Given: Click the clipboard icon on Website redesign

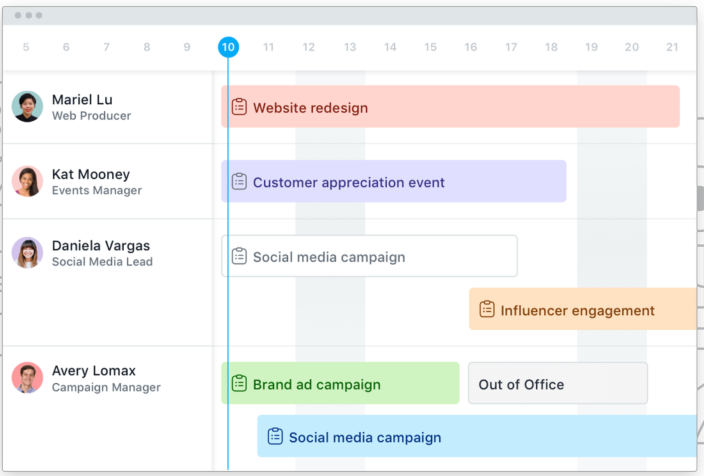Looking at the screenshot, I should point(239,107).
